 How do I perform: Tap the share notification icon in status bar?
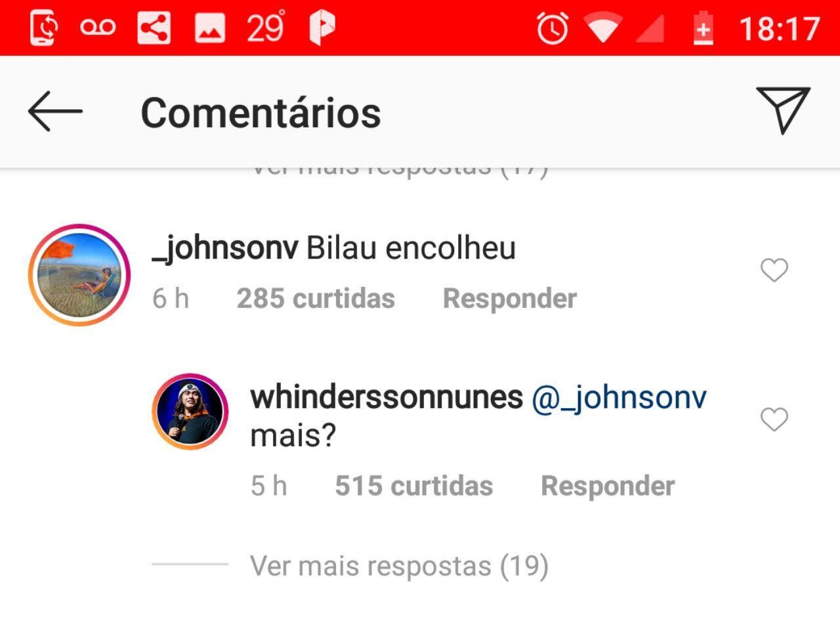coord(154,28)
